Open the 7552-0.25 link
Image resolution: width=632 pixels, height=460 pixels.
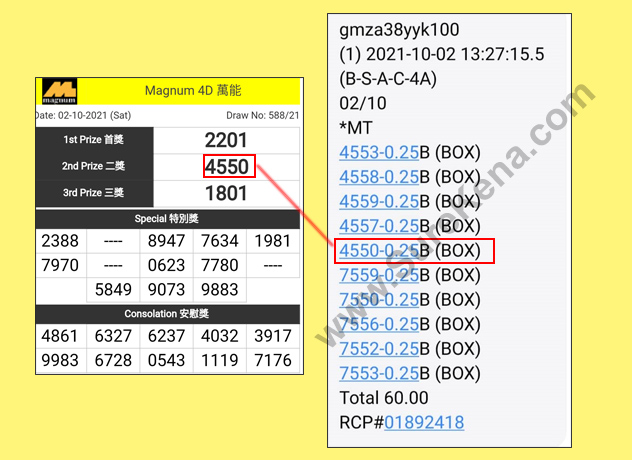tap(379, 349)
